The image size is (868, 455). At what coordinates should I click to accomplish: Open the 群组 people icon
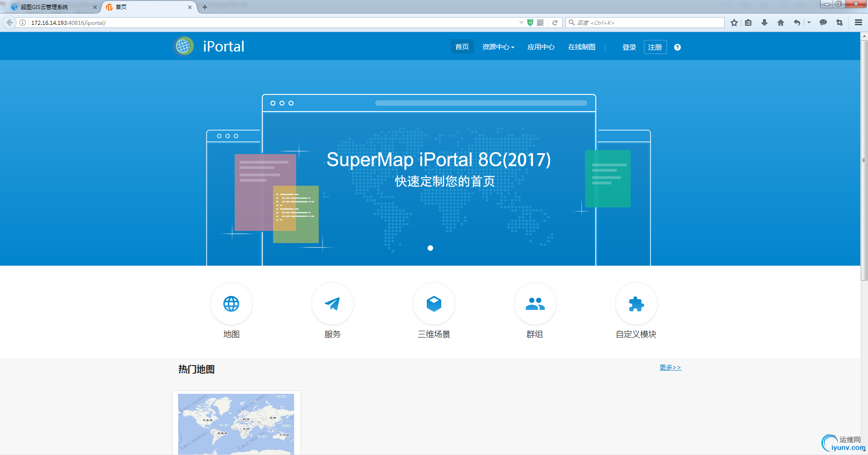click(535, 304)
